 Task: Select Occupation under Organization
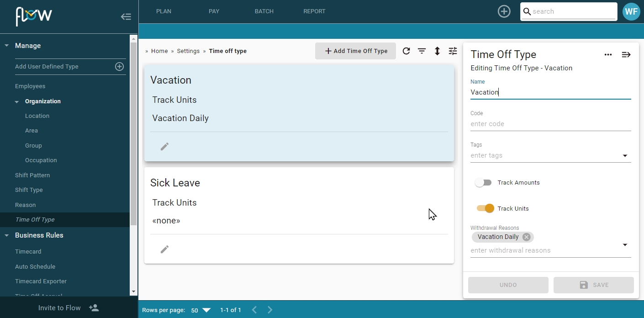point(41,160)
